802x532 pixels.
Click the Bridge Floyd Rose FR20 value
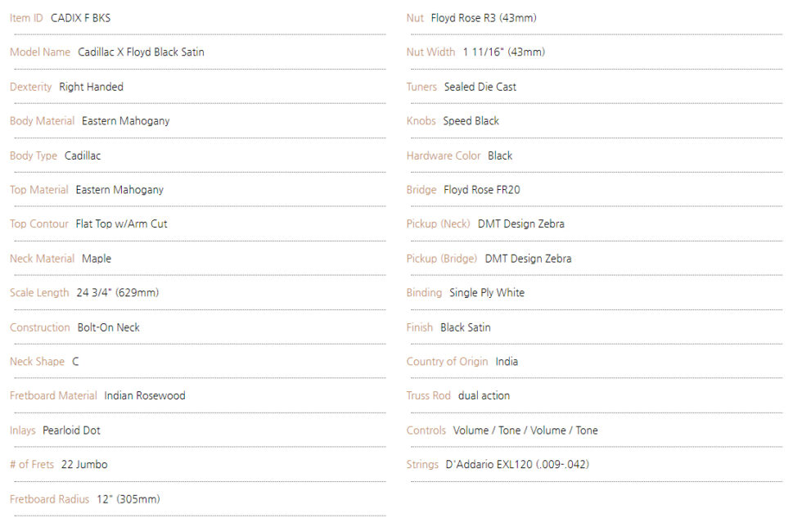pyautogui.click(x=481, y=190)
